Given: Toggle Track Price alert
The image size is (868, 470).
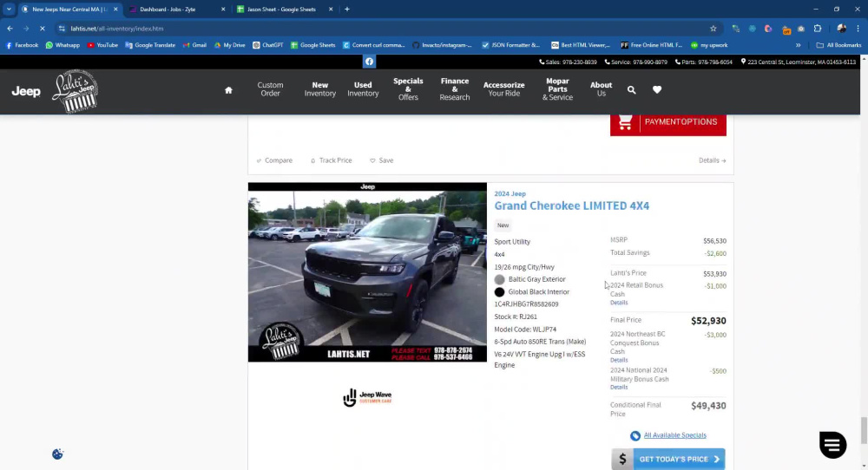Looking at the screenshot, I should click(331, 160).
